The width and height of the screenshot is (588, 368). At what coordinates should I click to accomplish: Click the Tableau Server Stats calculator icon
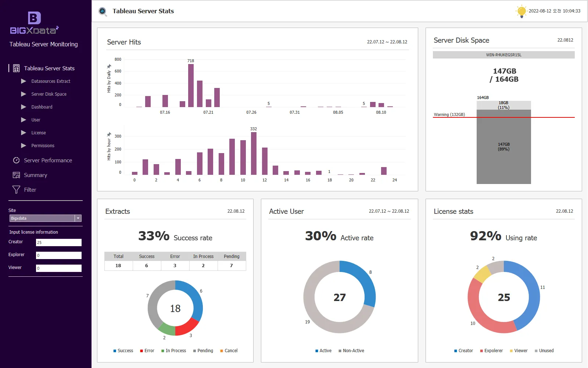(x=16, y=68)
